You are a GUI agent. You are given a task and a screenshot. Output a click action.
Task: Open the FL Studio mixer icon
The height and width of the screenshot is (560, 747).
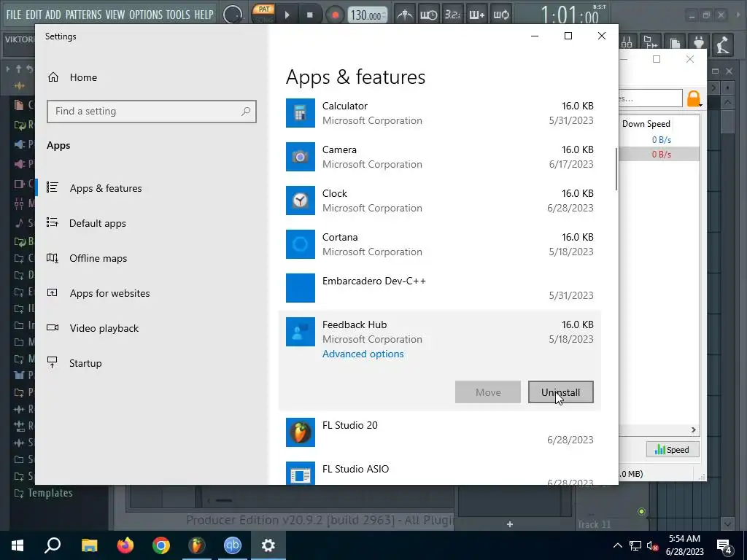click(627, 43)
